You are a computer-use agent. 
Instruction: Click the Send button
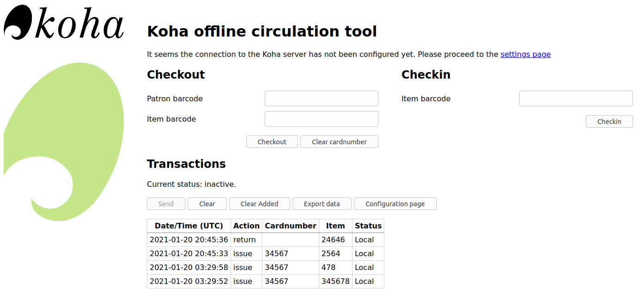(x=166, y=204)
